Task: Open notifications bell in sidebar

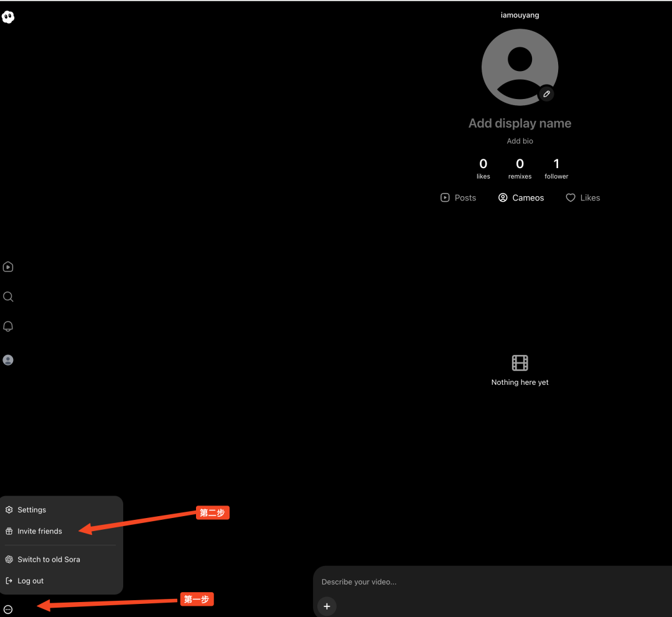Action: pos(8,326)
